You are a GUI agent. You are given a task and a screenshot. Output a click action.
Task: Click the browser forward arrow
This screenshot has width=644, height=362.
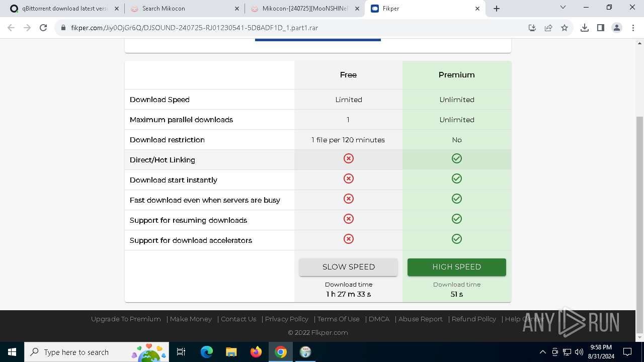pyautogui.click(x=27, y=28)
